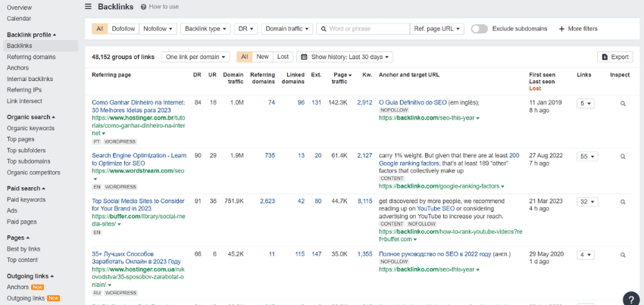This screenshot has width=644, height=305.
Task: Collapse the Outgoing links section
Action: 31,276
